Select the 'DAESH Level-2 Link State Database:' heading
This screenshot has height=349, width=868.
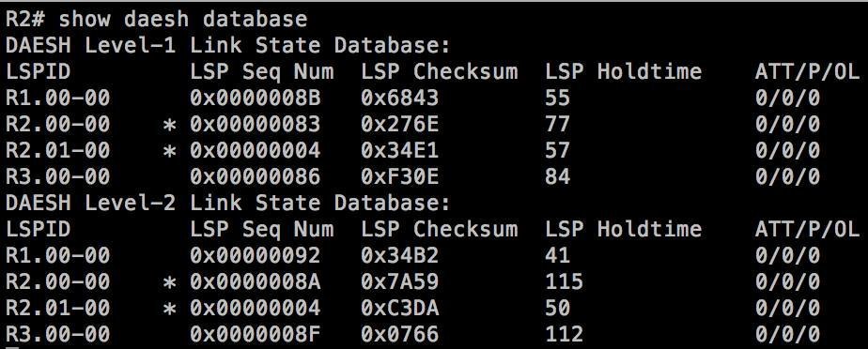tap(228, 203)
